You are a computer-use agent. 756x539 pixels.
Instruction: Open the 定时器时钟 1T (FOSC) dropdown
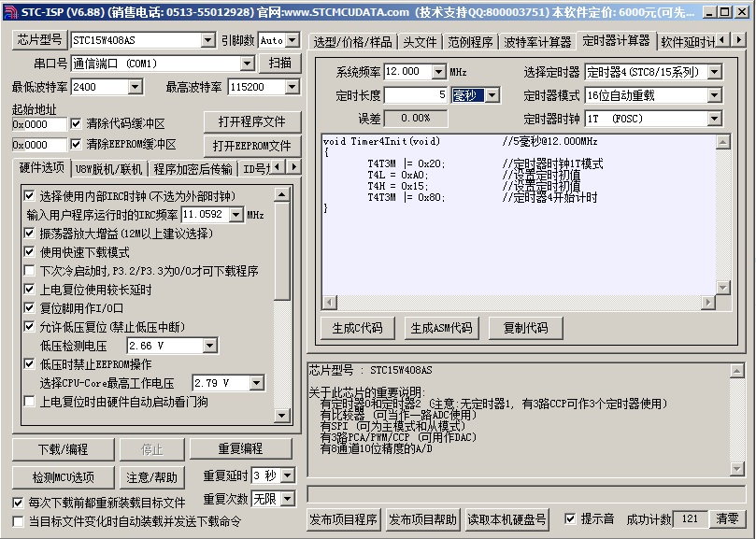coord(715,119)
